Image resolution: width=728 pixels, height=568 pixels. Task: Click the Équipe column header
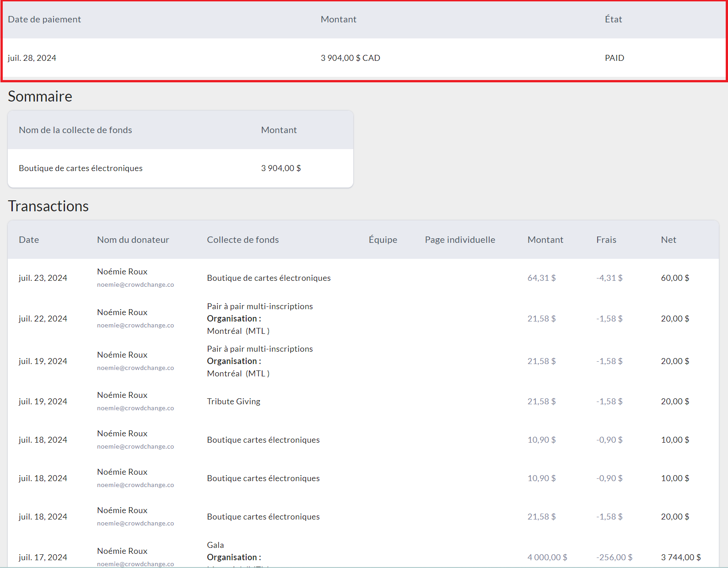(383, 240)
